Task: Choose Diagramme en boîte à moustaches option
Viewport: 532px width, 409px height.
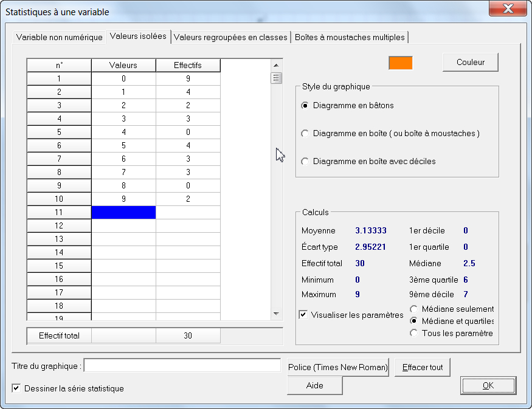Action: tap(305, 133)
